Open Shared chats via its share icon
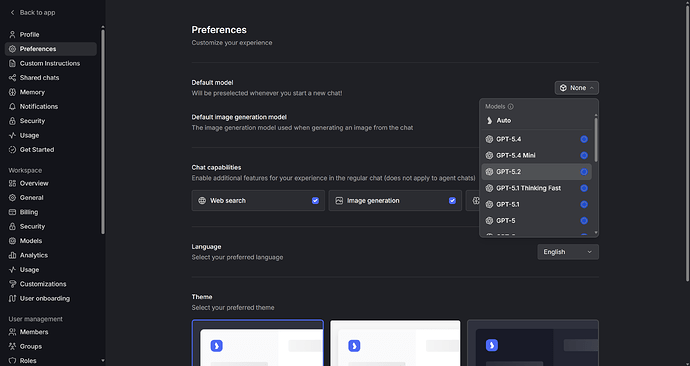The image size is (690, 366). 12,77
